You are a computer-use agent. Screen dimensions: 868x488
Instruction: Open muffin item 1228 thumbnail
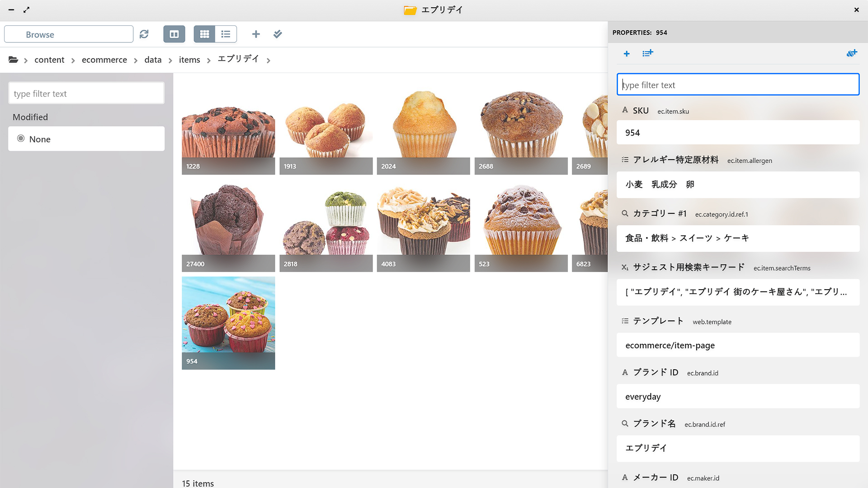click(228, 128)
